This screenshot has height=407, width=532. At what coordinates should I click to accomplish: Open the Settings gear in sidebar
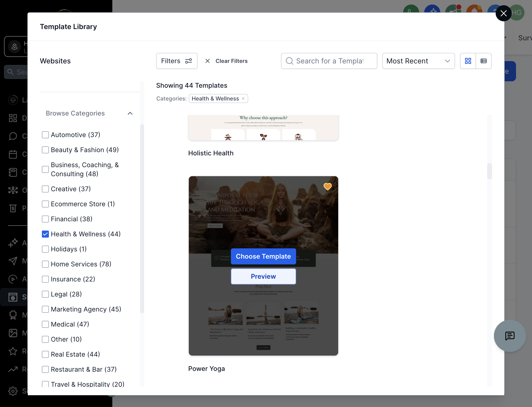[13, 391]
